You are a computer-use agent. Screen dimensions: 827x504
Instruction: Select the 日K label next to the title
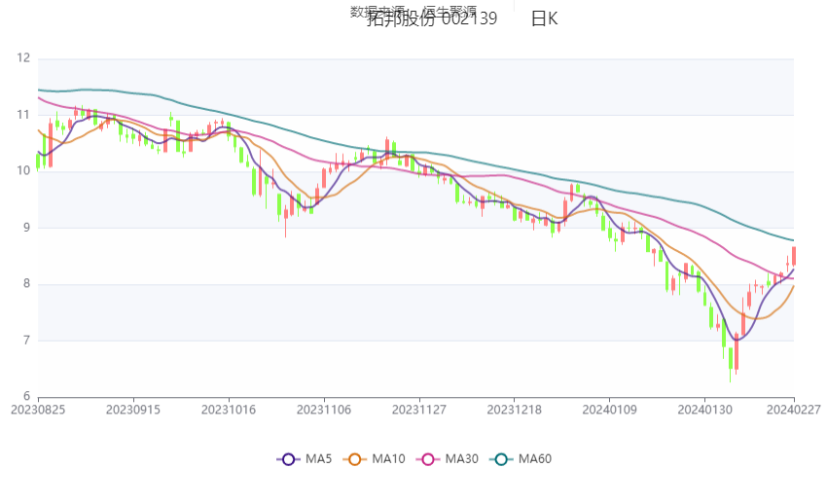(545, 19)
